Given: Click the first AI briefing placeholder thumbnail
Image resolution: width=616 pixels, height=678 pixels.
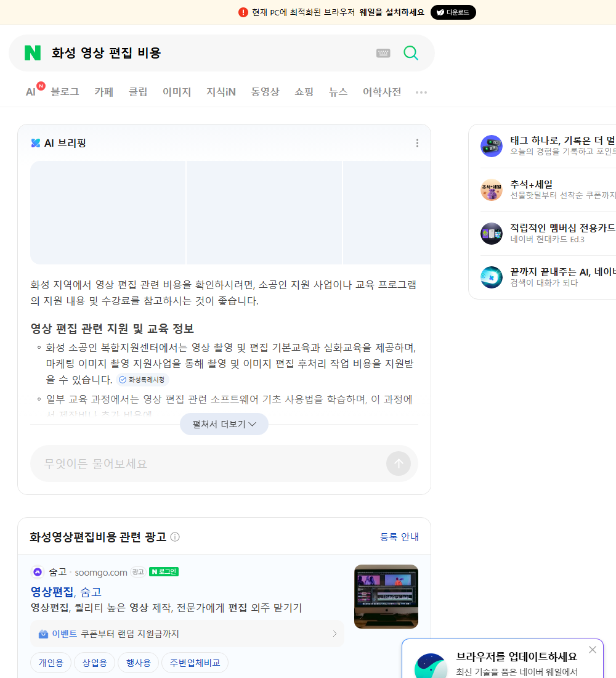Looking at the screenshot, I should (x=108, y=212).
